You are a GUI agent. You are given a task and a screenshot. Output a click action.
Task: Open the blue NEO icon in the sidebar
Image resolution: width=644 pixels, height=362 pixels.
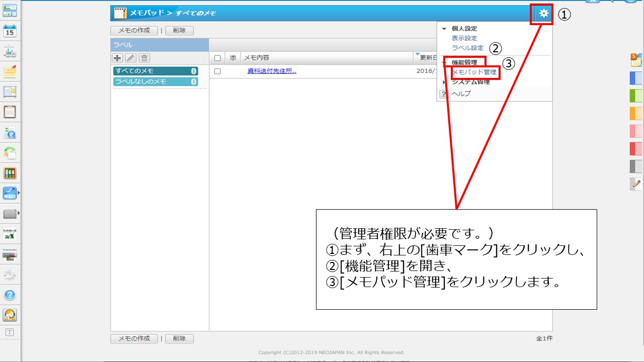10,193
